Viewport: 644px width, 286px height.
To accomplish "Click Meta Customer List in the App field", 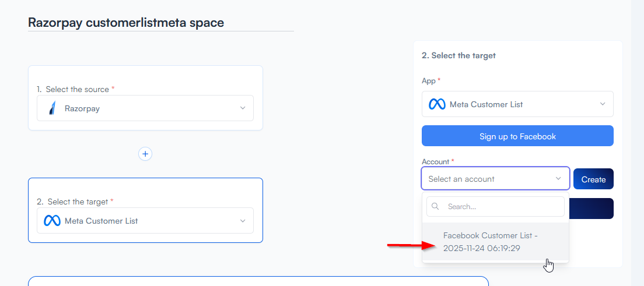I will (486, 104).
